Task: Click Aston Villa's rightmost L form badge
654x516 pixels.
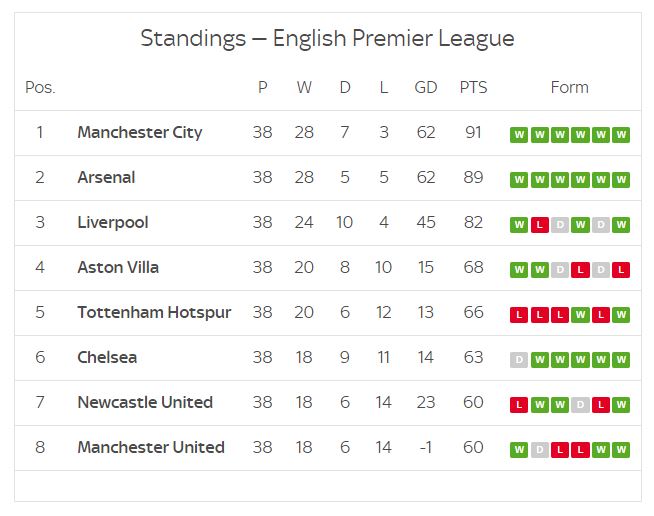Action: point(621,270)
